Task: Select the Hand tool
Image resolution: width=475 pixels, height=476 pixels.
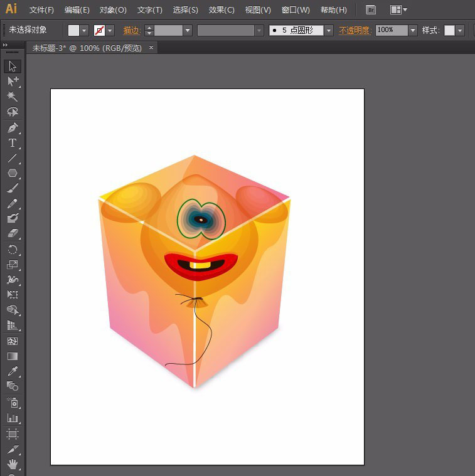Action: (13, 465)
